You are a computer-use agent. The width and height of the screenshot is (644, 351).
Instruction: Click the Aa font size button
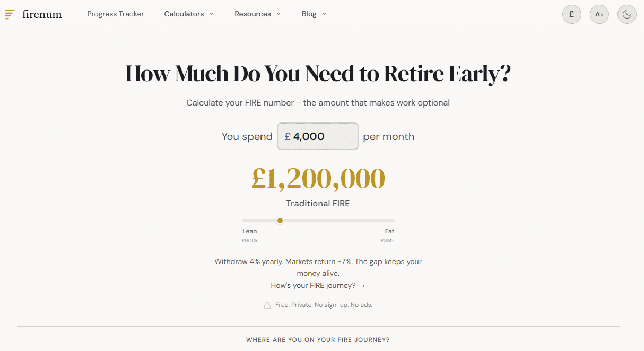pos(599,14)
